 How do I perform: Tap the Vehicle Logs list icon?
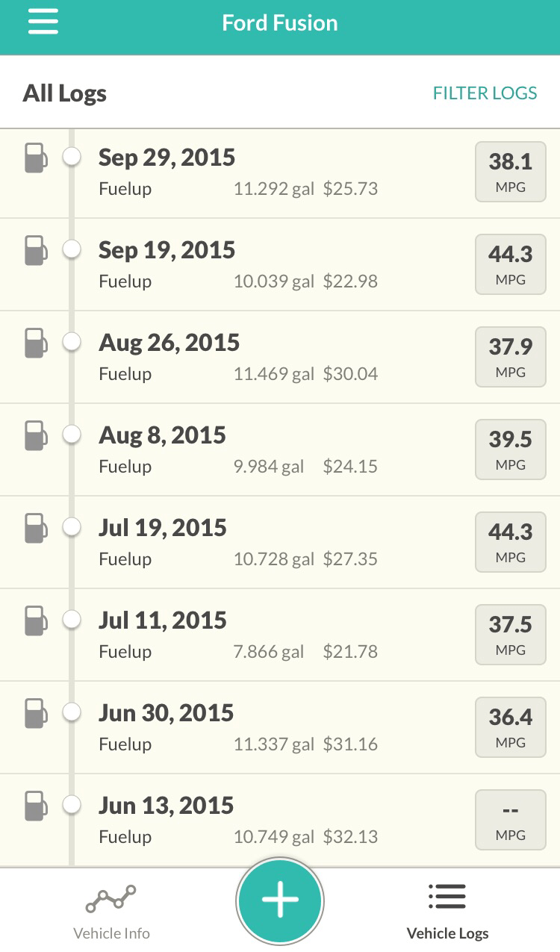tap(447, 897)
